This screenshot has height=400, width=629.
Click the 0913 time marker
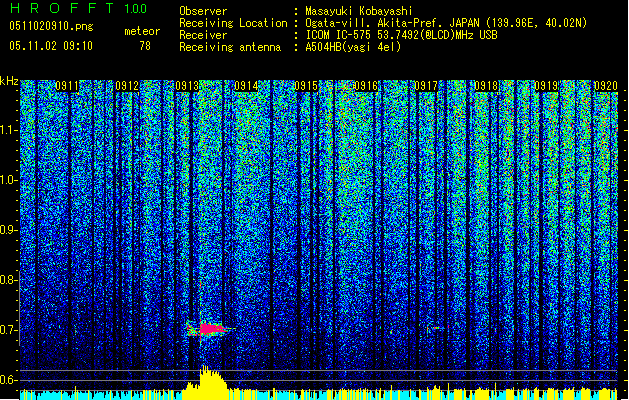pyautogui.click(x=187, y=86)
